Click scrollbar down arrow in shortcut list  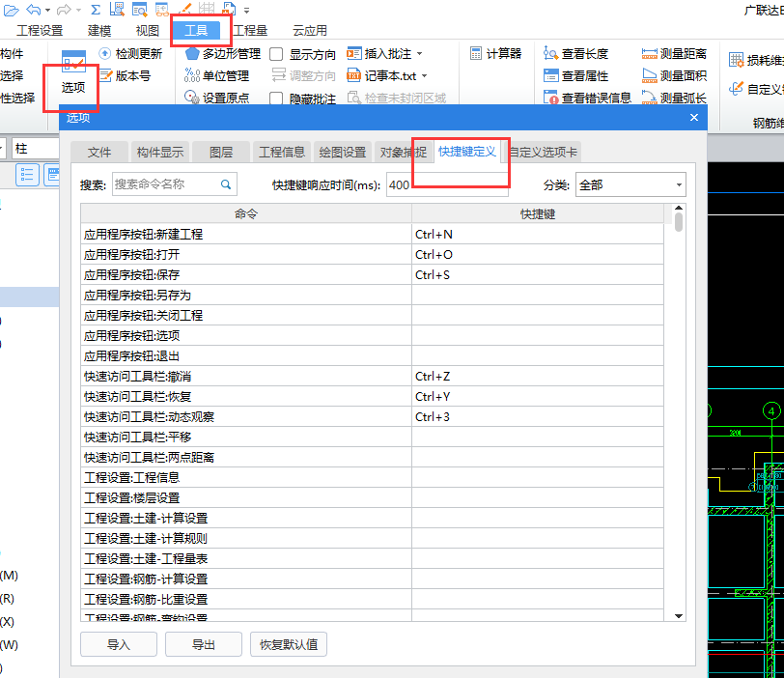[679, 616]
